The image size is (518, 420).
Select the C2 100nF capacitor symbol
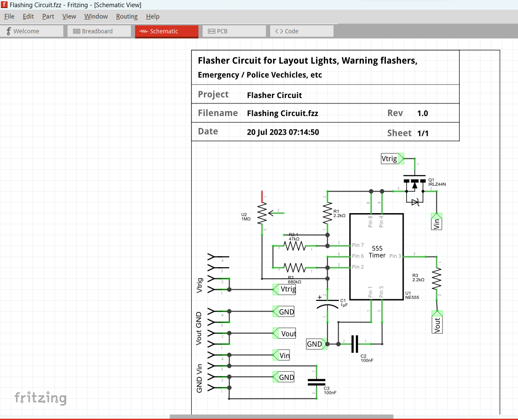[355, 344]
